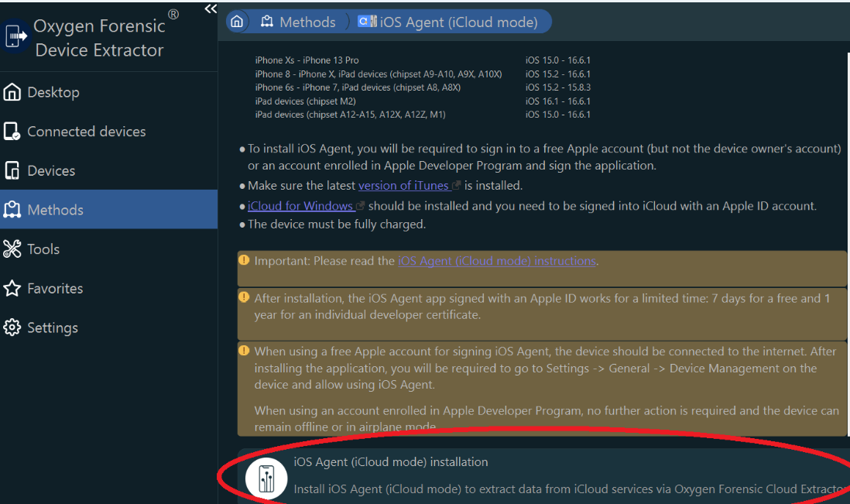The height and width of the screenshot is (504, 850).
Task: Go to Connected devices
Action: (x=108, y=131)
